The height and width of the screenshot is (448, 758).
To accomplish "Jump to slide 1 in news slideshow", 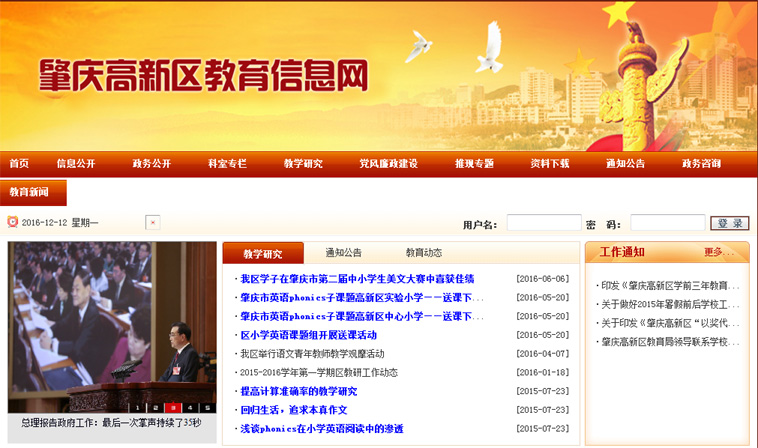I will [137, 408].
